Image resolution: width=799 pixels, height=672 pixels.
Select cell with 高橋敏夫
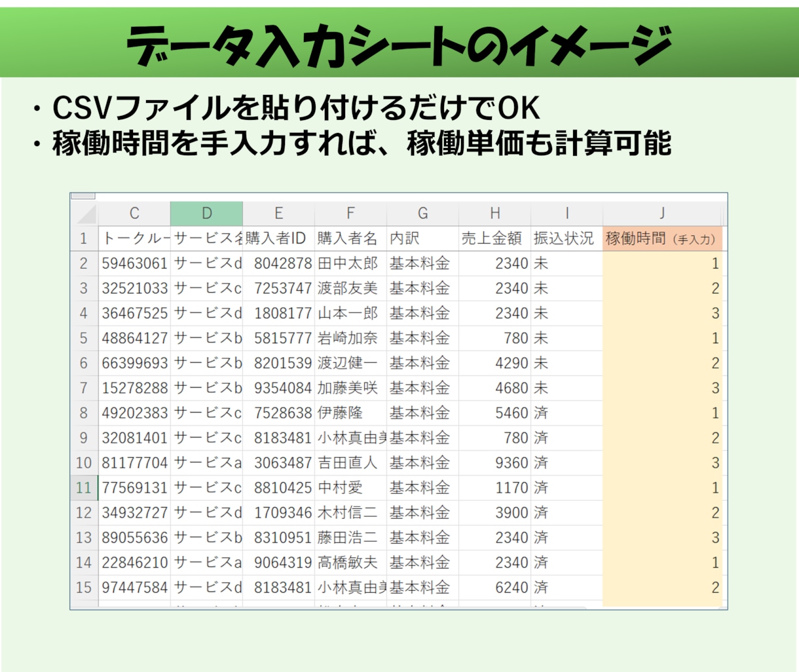point(350,563)
